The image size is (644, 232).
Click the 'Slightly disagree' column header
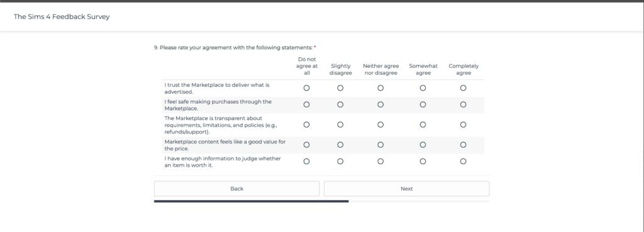coord(340,69)
